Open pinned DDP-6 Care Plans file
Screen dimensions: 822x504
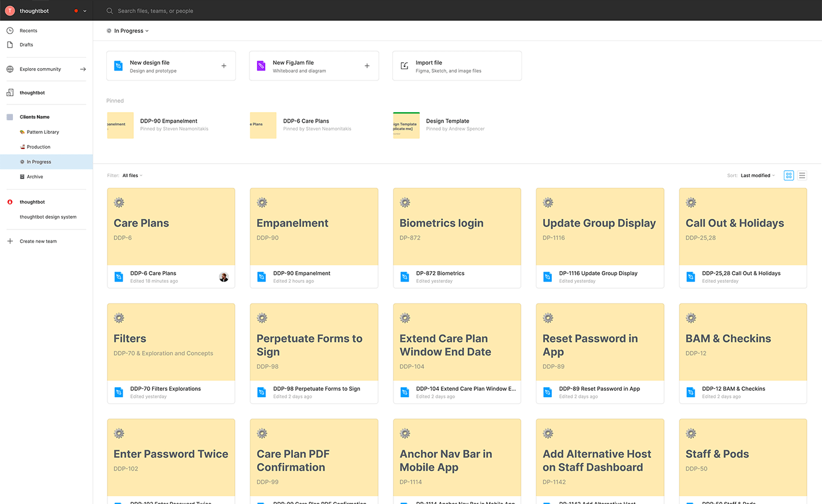301,125
